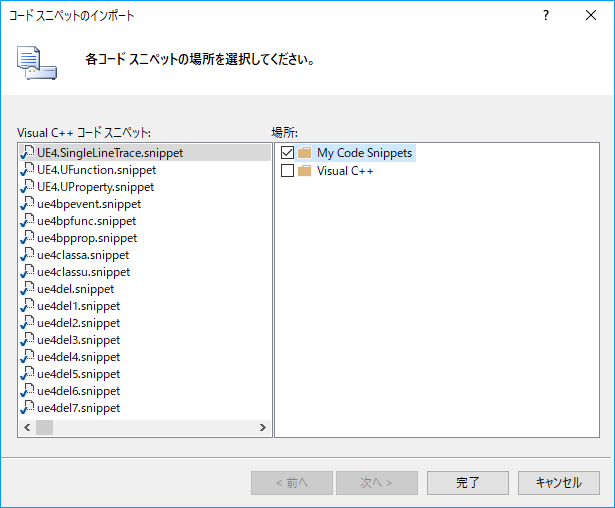Click the UE4.UProperty.snippet file icon
This screenshot has width=615, height=508.
tap(27, 187)
